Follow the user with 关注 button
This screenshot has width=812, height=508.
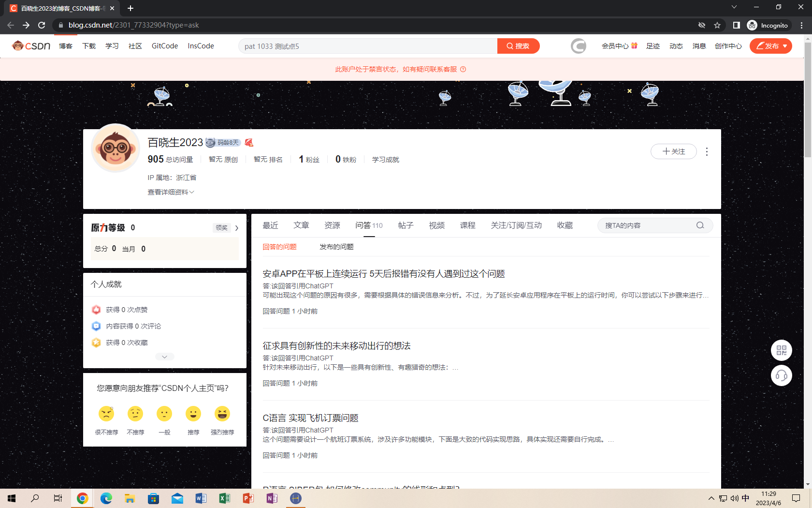coord(673,151)
